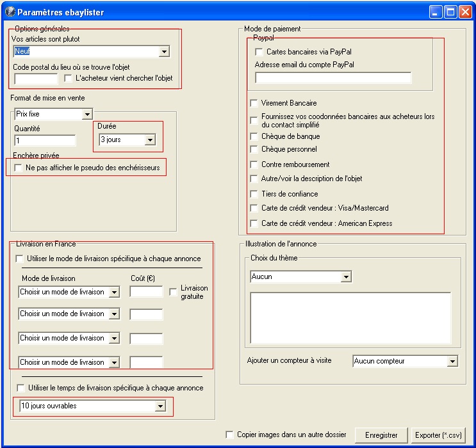Image resolution: width=476 pixels, height=448 pixels.
Task: Click the Quantité input field
Action: pyautogui.click(x=45, y=140)
